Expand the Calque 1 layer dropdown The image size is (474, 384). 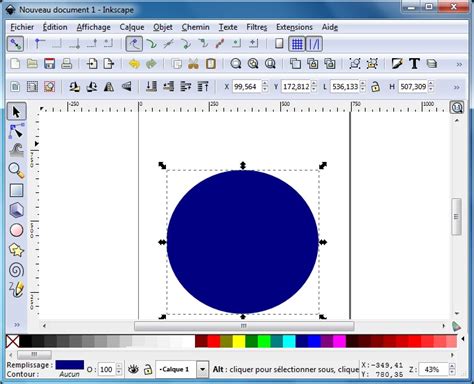coord(202,369)
